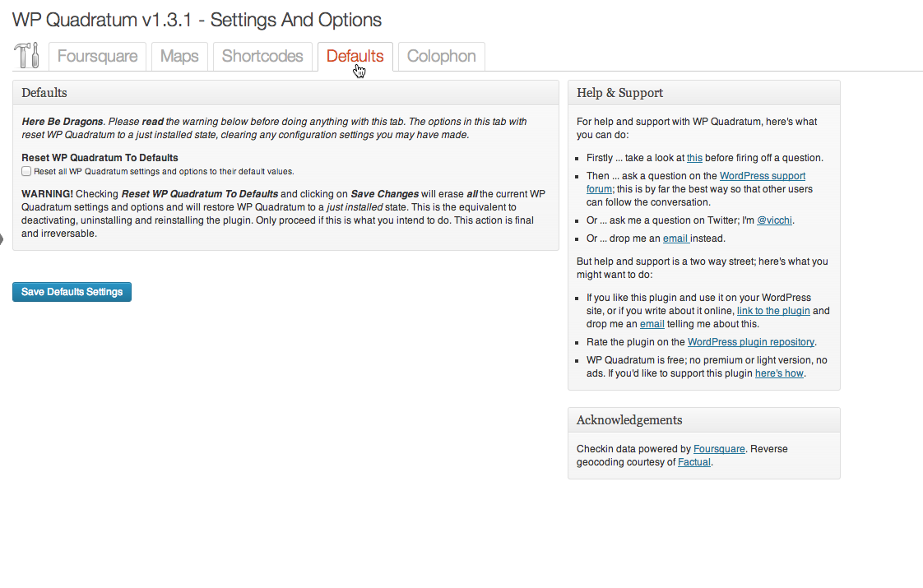Visit the @vicchi Twitter link

pos(774,220)
